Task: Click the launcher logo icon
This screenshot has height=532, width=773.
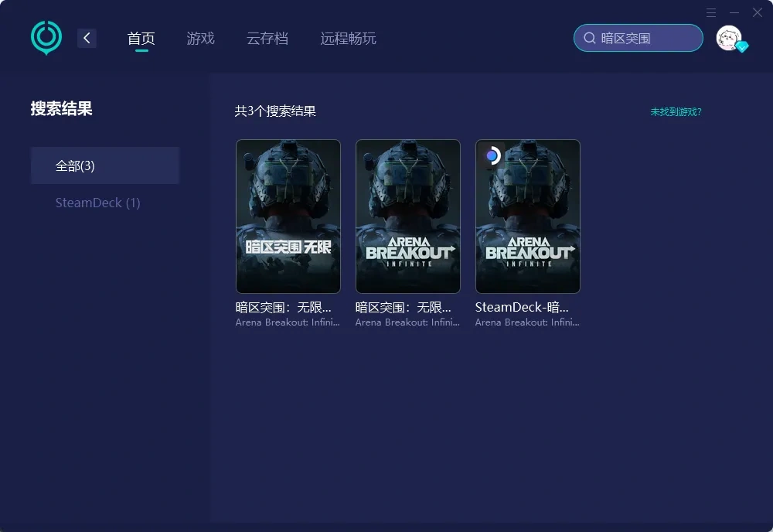Action: pos(46,36)
